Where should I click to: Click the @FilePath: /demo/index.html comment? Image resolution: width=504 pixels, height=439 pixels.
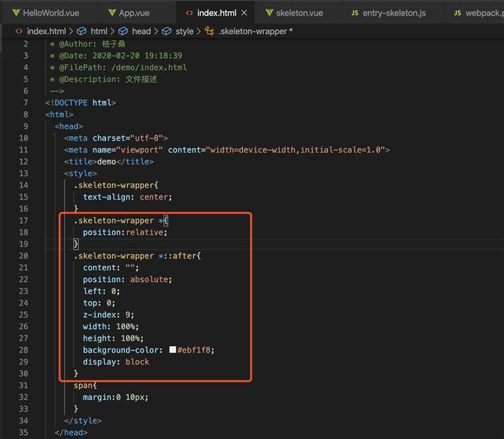[118, 67]
